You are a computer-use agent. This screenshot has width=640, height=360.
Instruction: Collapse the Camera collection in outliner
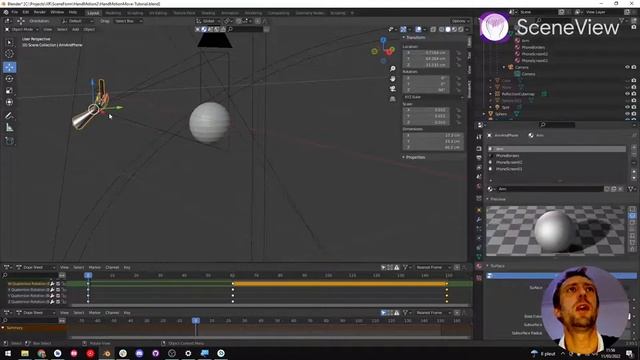504,67
